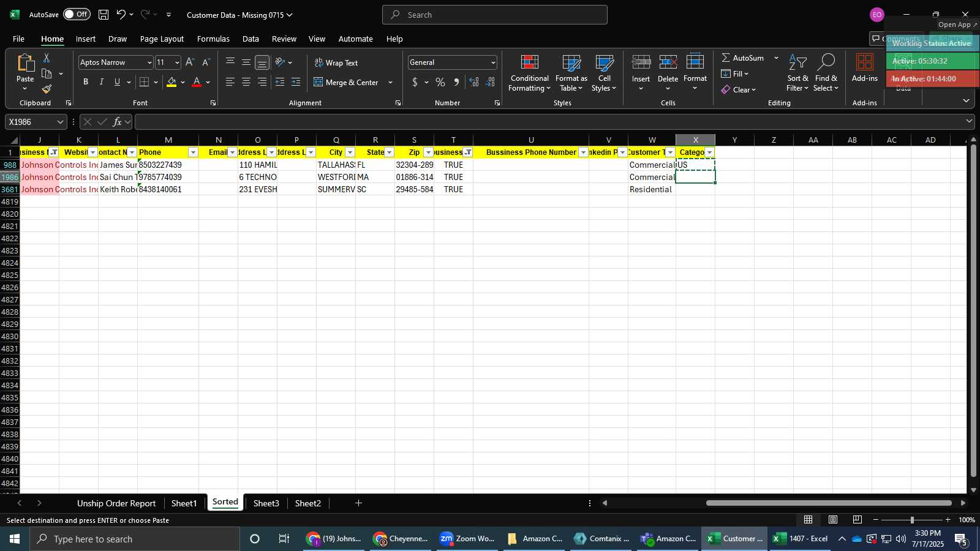Open State column filter dropdown

tap(389, 152)
